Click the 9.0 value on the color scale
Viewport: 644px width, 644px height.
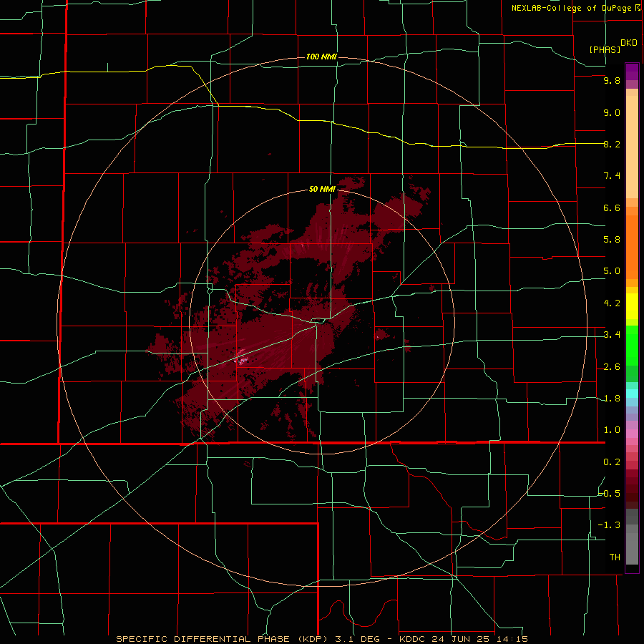pos(612,112)
